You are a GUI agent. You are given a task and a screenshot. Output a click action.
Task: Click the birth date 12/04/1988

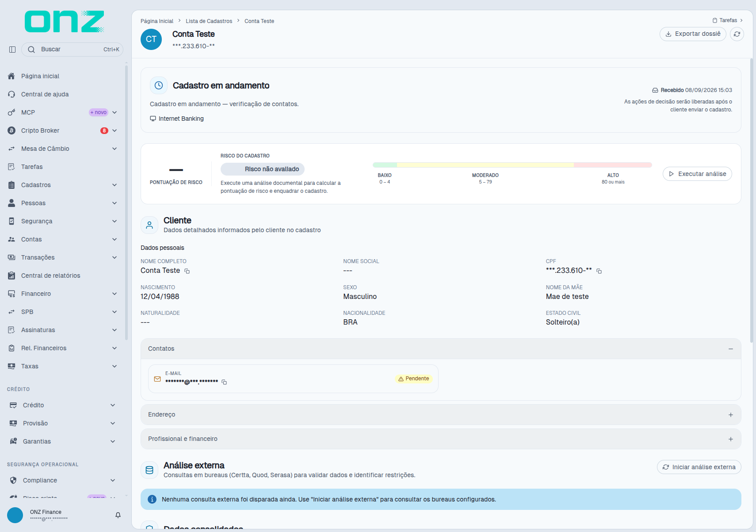tap(160, 297)
